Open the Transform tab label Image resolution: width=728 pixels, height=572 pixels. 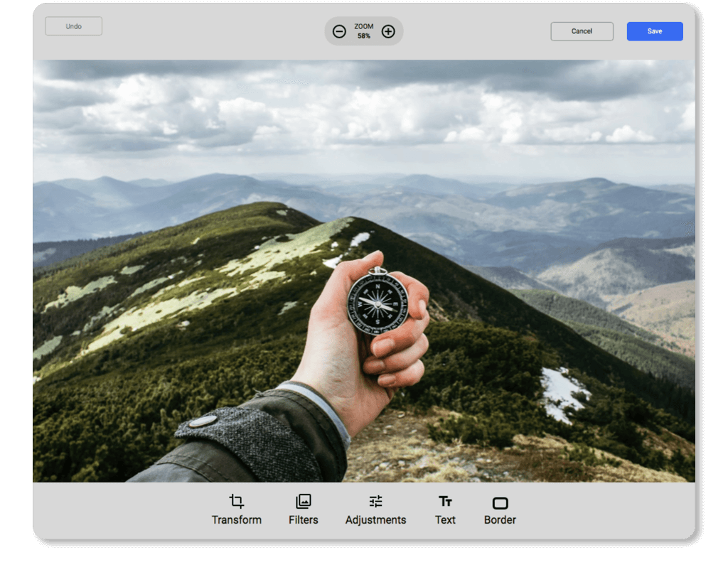[x=237, y=520]
